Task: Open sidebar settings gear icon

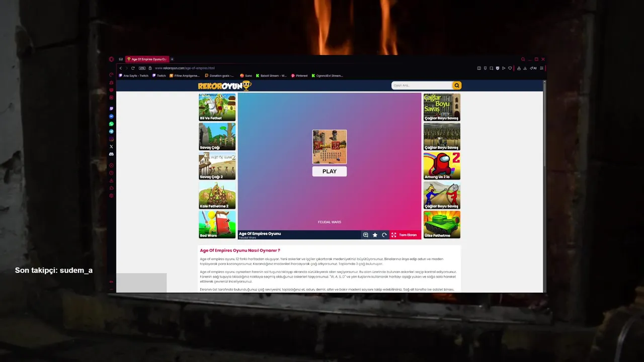Action: pyautogui.click(x=111, y=196)
